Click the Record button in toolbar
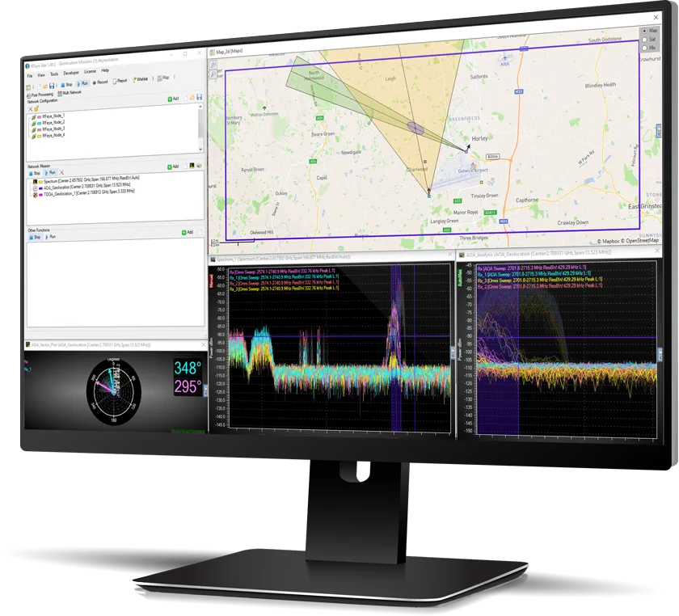679x616 pixels. click(100, 82)
